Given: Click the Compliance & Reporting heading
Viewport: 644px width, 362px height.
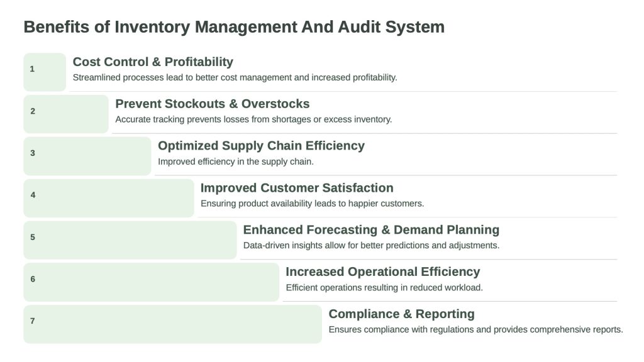Looking at the screenshot, I should (401, 314).
